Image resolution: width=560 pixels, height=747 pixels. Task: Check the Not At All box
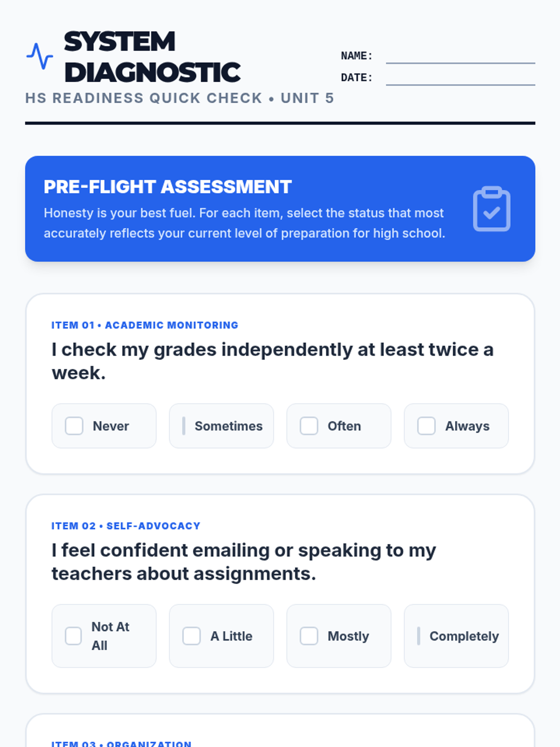(x=73, y=636)
